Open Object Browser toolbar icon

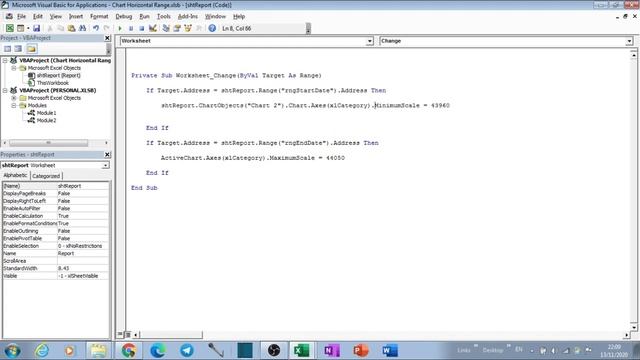[188, 28]
